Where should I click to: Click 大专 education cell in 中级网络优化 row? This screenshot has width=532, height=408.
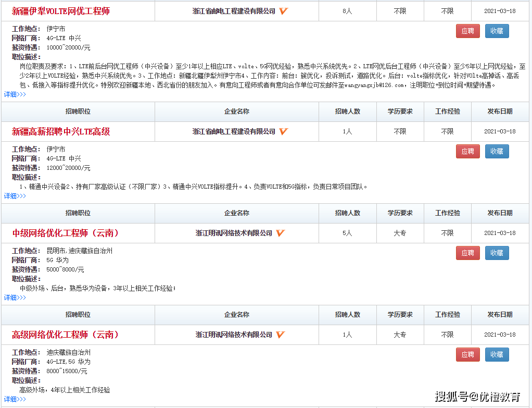point(400,233)
